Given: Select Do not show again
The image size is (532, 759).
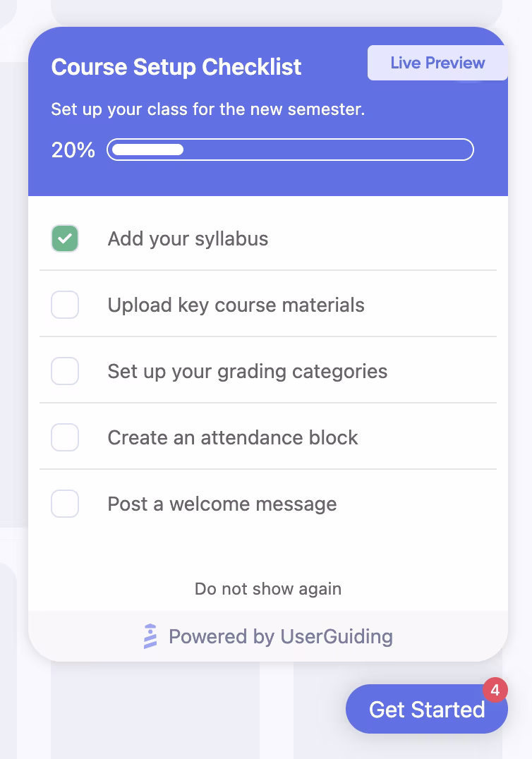Looking at the screenshot, I should coord(267,588).
